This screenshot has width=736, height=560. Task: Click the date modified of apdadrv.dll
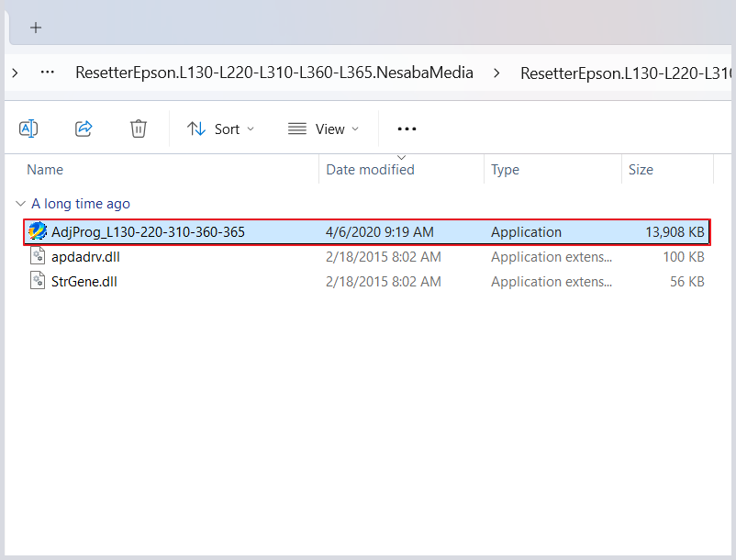(384, 257)
